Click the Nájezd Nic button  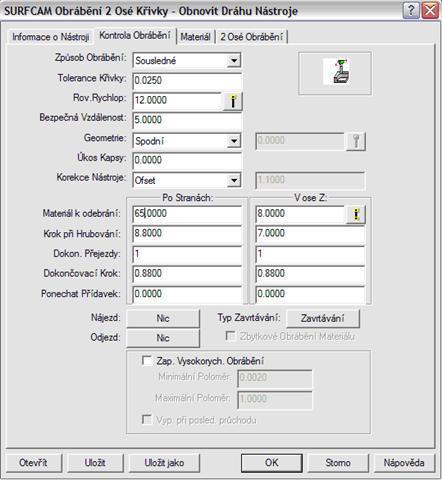(x=163, y=318)
